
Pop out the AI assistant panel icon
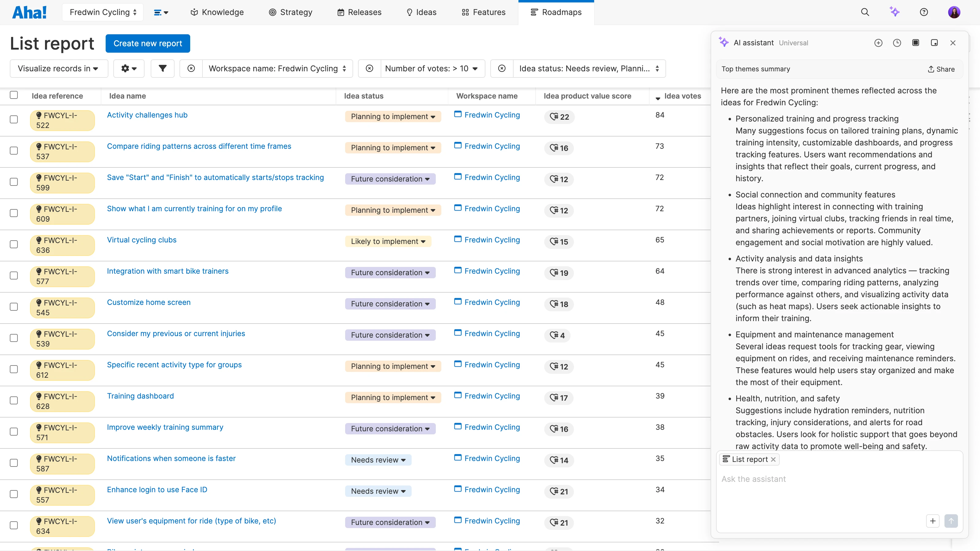(935, 43)
